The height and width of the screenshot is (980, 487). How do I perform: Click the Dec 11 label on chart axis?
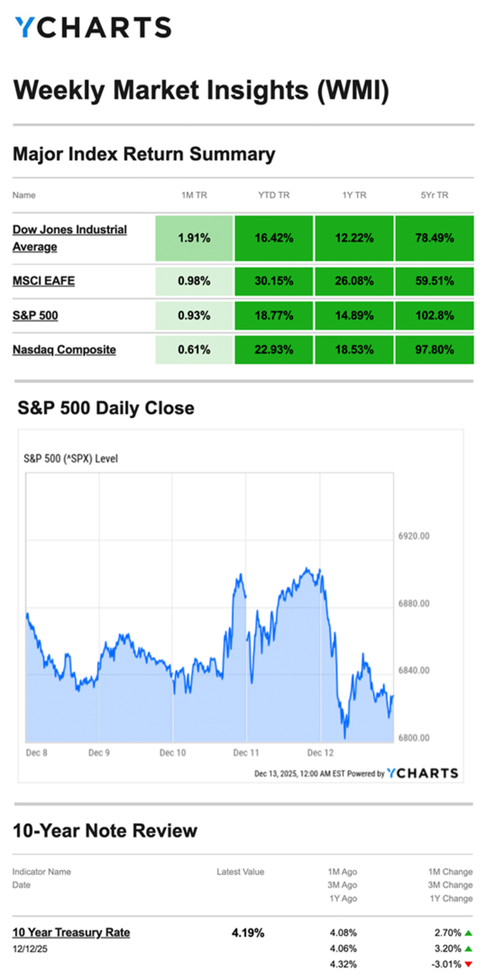246,753
